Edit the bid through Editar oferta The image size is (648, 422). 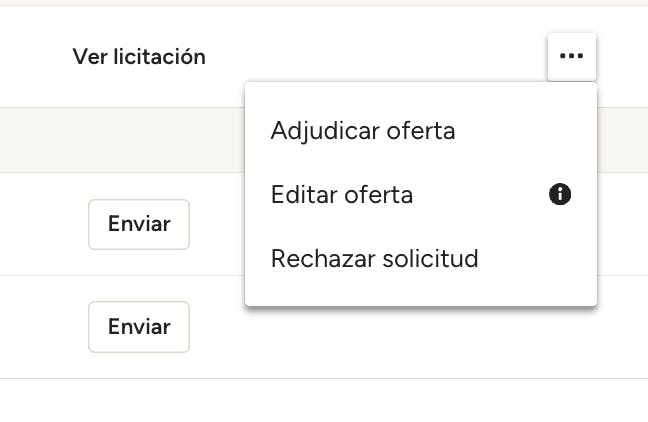342,195
